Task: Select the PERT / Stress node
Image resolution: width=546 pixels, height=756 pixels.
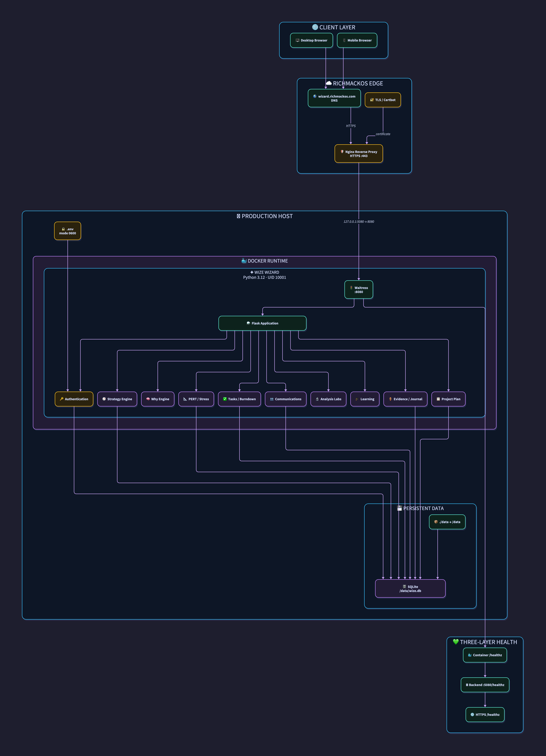Action: point(196,399)
